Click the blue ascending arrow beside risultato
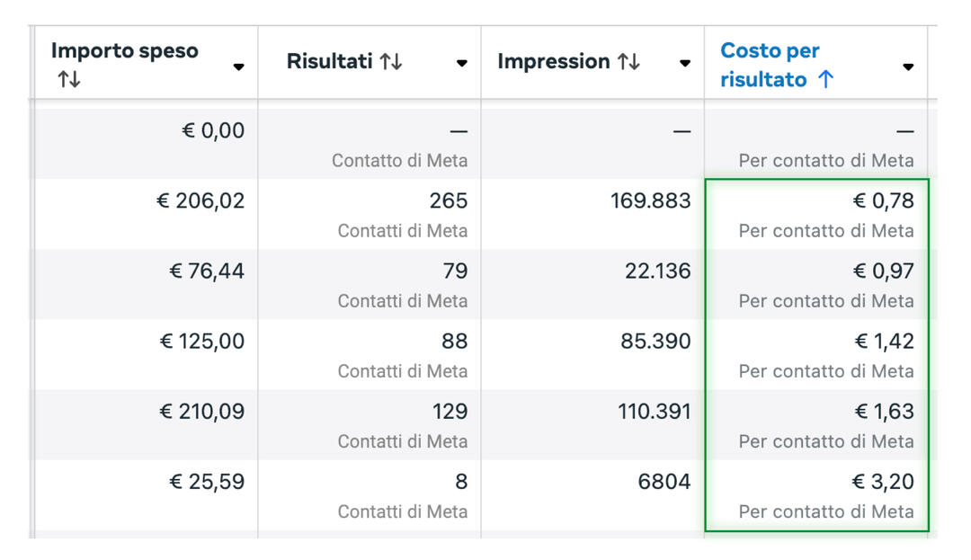This screenshot has width=971, height=560. point(825,80)
